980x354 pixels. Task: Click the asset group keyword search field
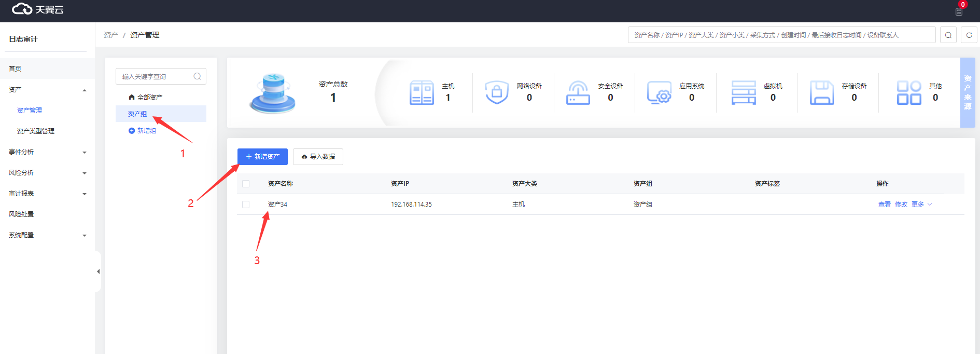(x=156, y=76)
